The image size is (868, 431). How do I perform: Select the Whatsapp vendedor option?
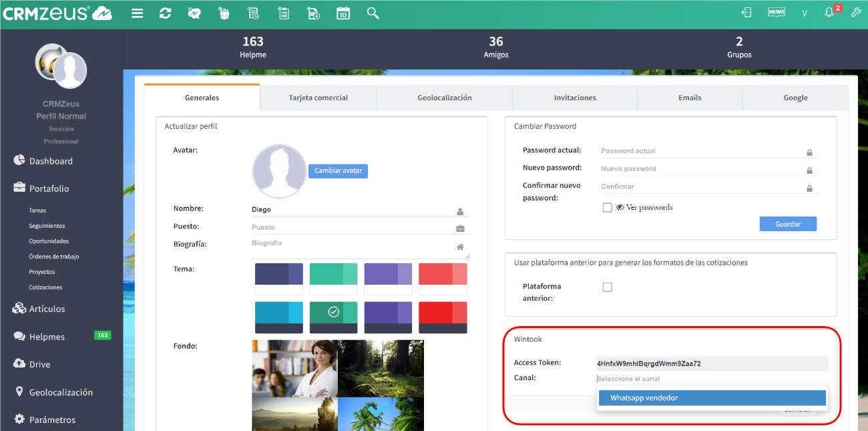click(x=712, y=398)
